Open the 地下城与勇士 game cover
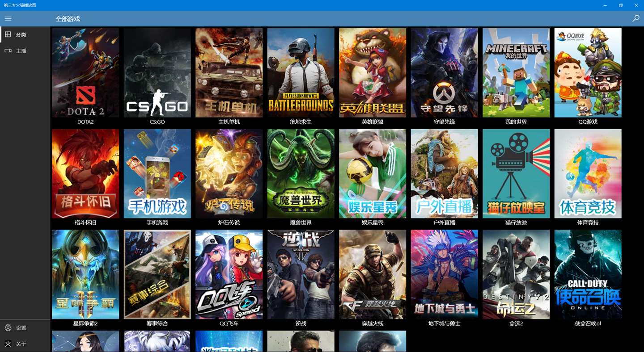The image size is (644, 352). click(445, 275)
